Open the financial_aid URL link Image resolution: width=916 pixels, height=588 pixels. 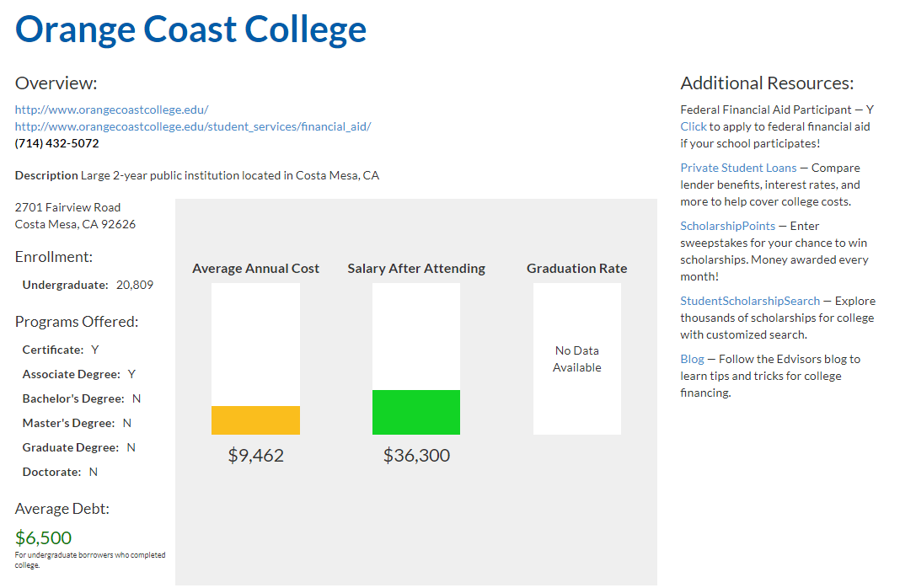(193, 126)
